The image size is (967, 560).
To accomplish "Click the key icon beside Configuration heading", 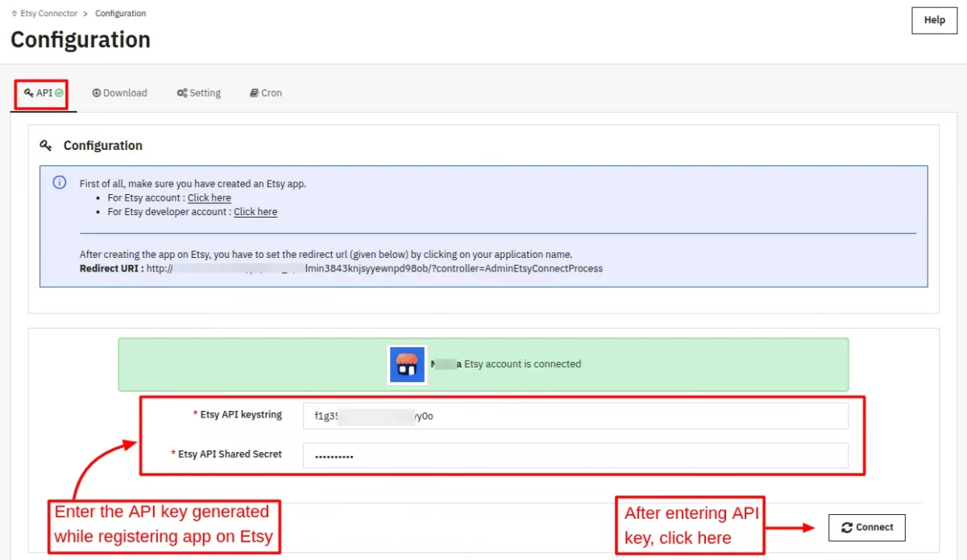I will [x=47, y=146].
